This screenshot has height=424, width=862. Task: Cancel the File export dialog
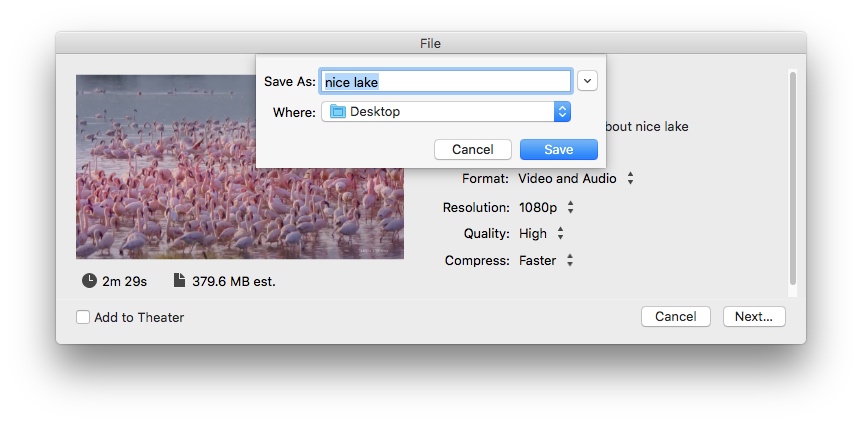pyautogui.click(x=675, y=316)
